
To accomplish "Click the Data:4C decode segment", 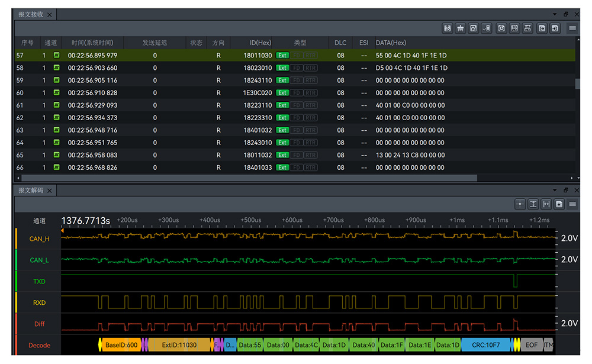I will [x=306, y=344].
